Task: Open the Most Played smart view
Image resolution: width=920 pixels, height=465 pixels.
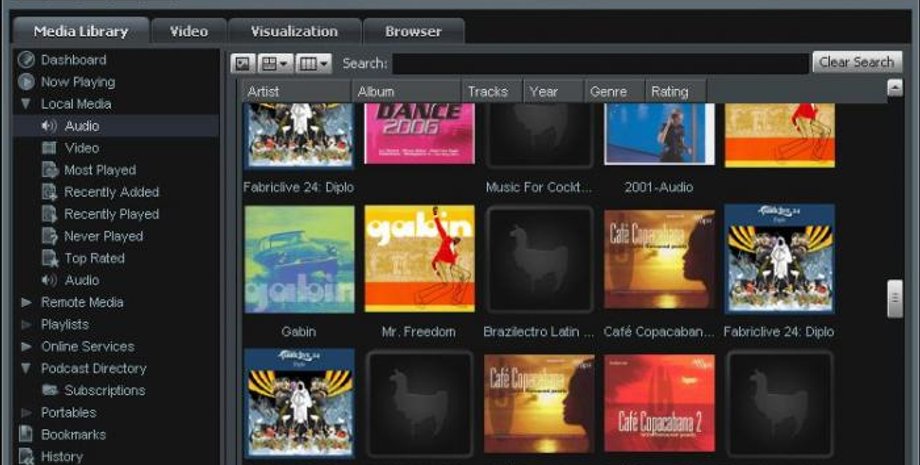Action: point(99,170)
